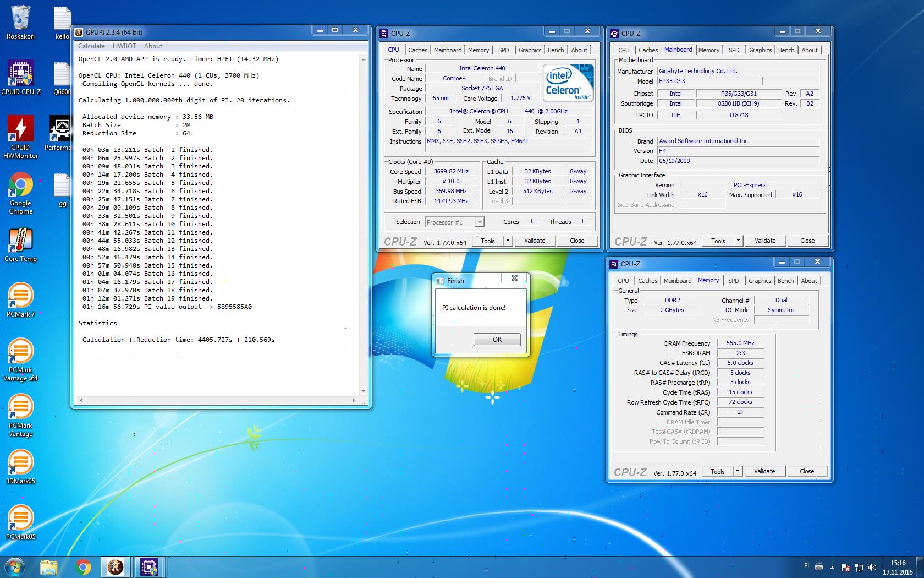Select Bench tab in first CPU-Z window
Screen dimensions: 924x578
555,50
